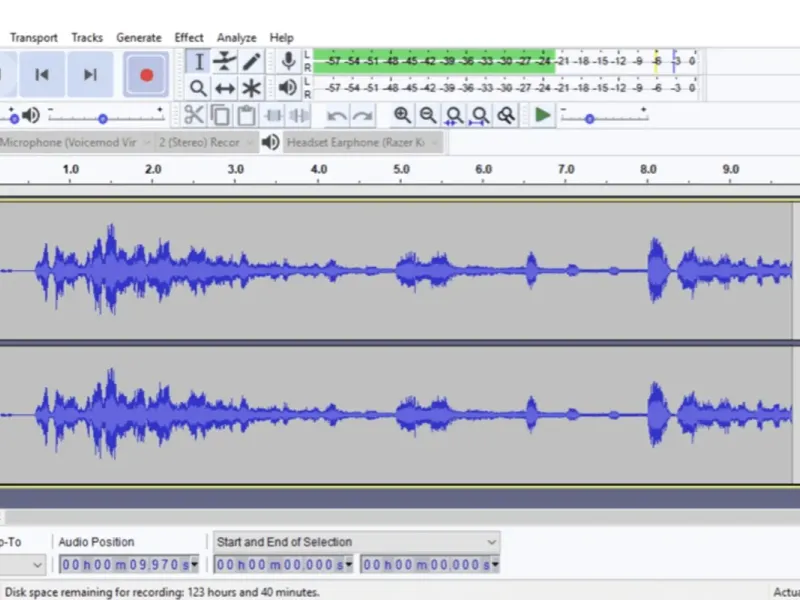This screenshot has height=600, width=800.
Task: Click the 8.0 mark on timeline ruler
Action: (648, 170)
